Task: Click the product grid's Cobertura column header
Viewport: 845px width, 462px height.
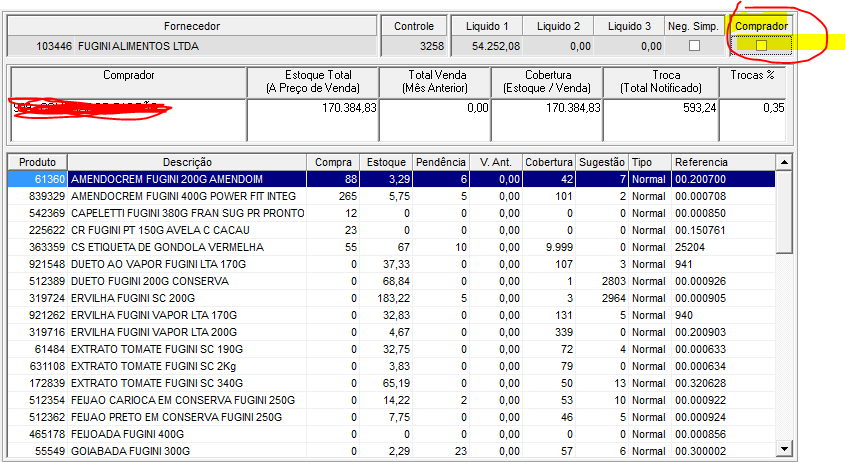Action: pos(549,162)
